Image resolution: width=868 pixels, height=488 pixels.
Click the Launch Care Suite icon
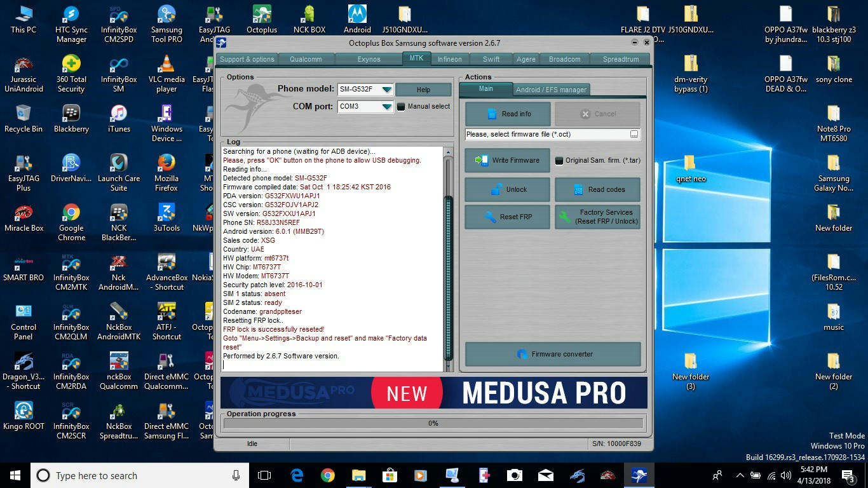pos(119,173)
